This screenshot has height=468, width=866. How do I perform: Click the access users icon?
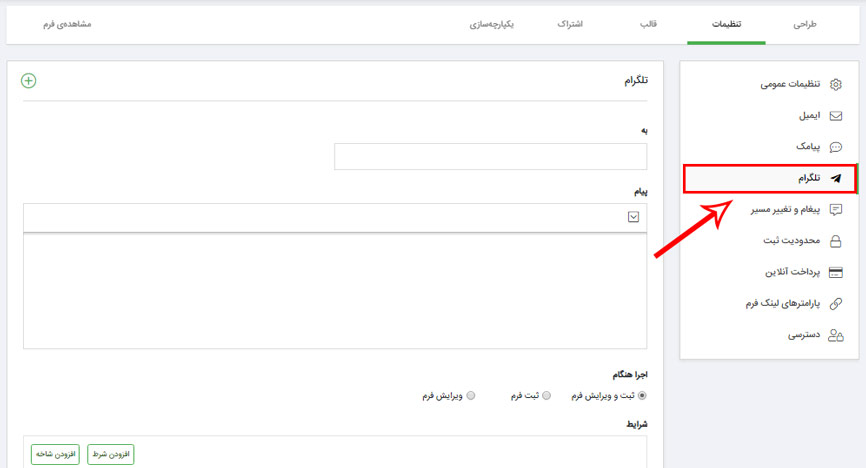[836, 336]
